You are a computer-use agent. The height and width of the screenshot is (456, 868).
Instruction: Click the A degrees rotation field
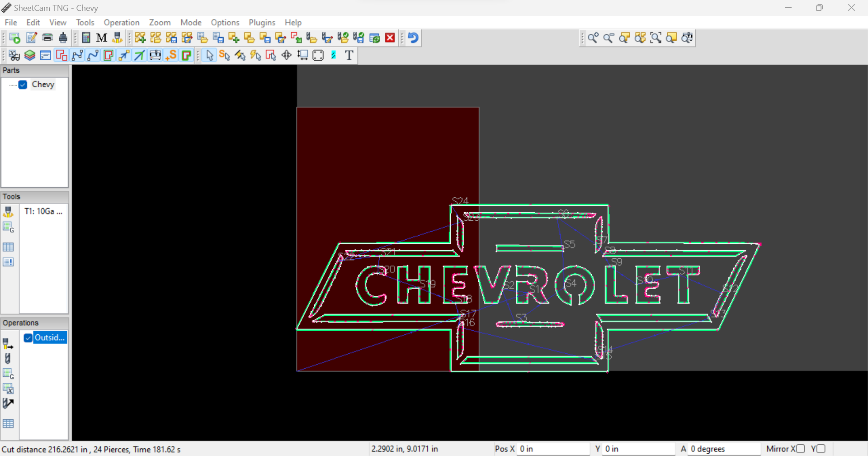pyautogui.click(x=723, y=449)
